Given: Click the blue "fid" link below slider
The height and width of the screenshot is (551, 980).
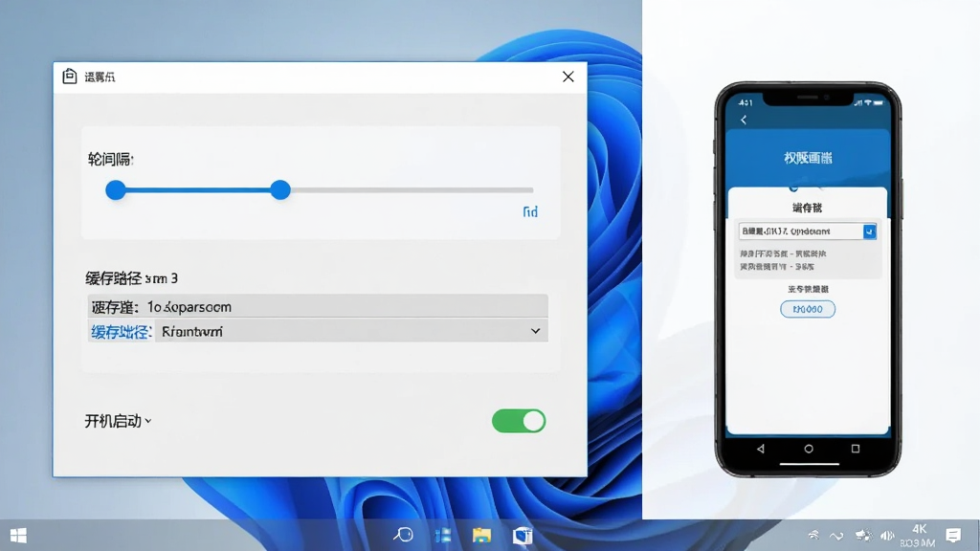Looking at the screenshot, I should [530, 211].
